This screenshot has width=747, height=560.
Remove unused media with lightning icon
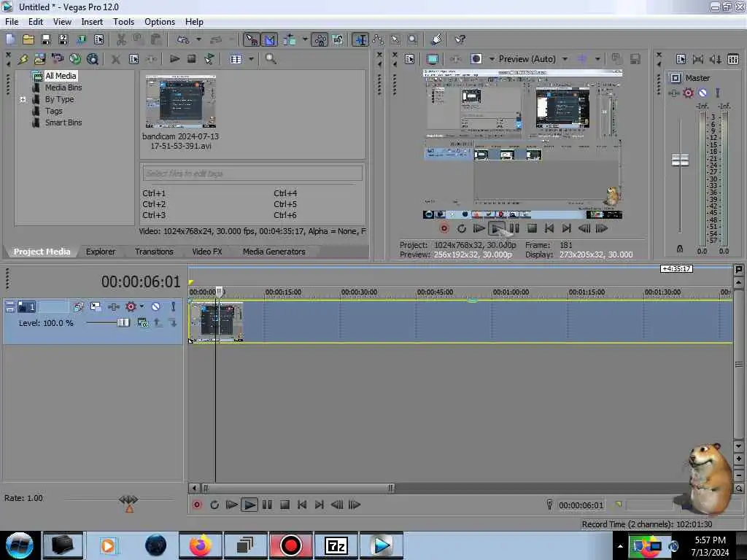(23, 59)
